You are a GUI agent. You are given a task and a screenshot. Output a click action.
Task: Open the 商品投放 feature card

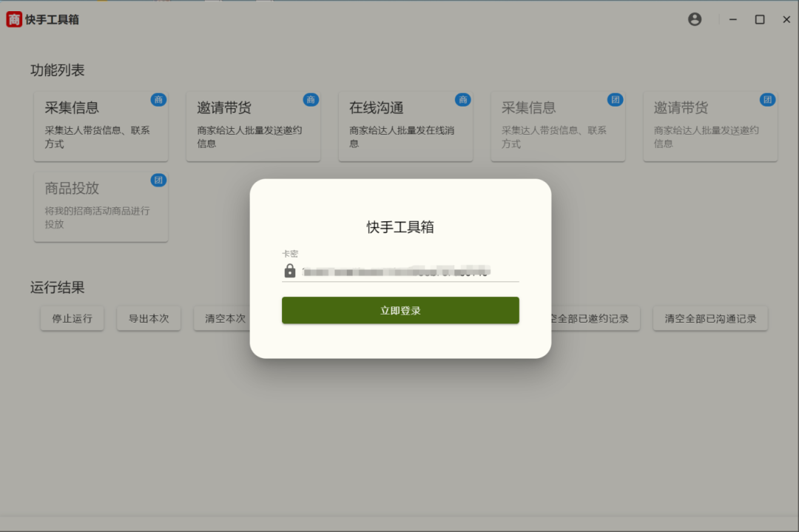[x=101, y=207]
